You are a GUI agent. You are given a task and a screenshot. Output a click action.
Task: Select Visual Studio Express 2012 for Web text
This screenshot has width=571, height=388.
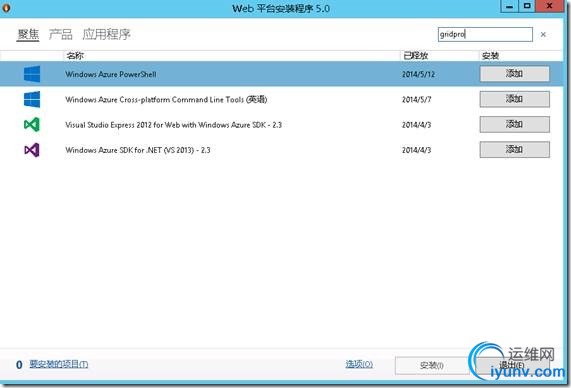pyautogui.click(x=173, y=125)
